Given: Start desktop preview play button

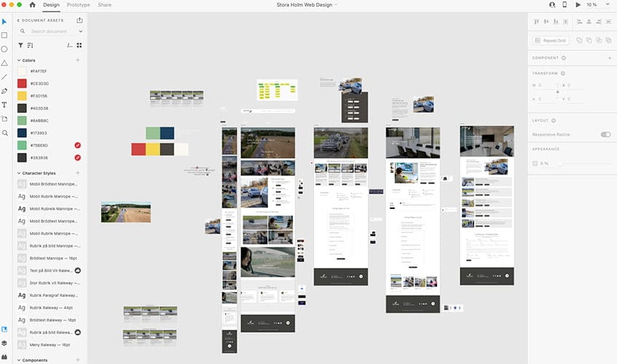Looking at the screenshot, I should [x=578, y=4].
